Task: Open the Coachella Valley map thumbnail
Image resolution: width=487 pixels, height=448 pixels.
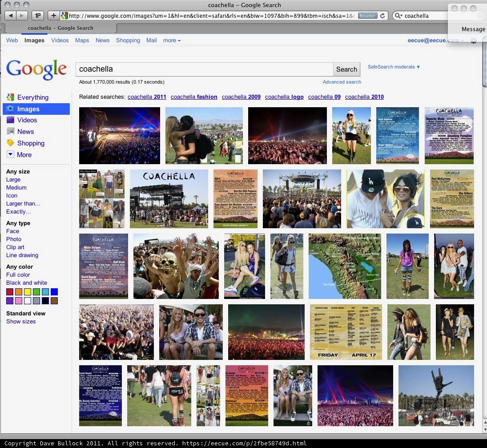Action: click(x=345, y=266)
